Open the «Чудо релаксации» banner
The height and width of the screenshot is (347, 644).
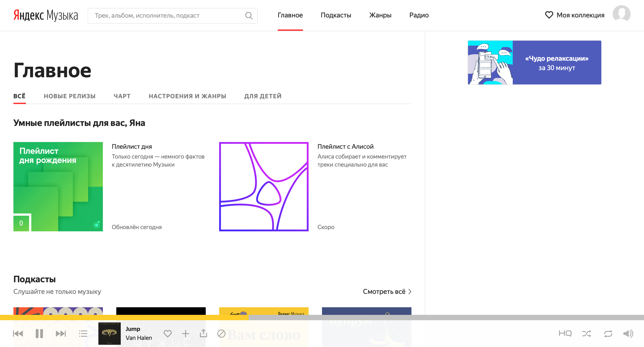(534, 63)
